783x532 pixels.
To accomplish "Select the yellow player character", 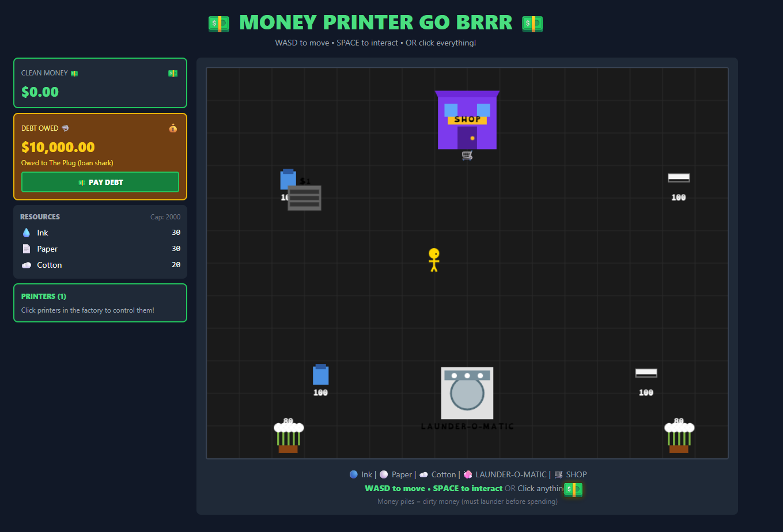I will 433,260.
